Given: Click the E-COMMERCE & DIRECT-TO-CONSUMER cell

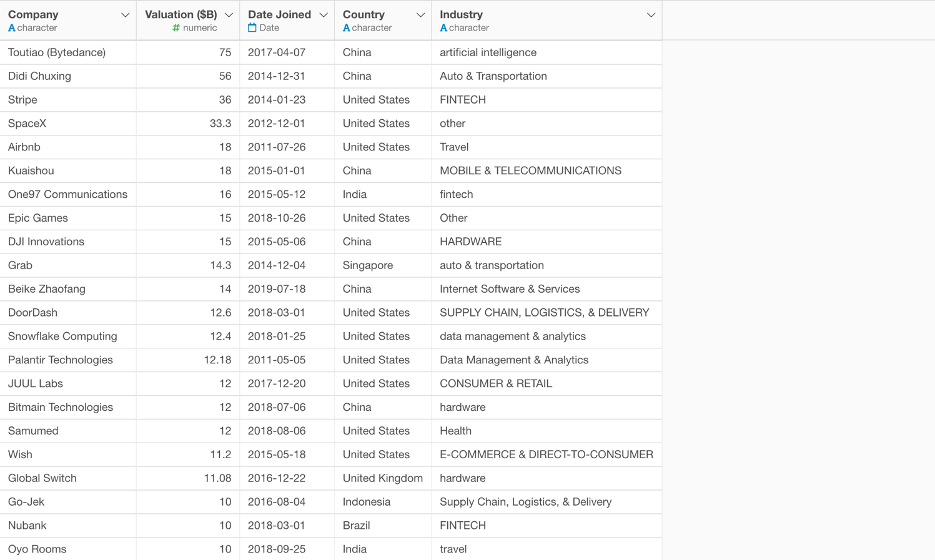Looking at the screenshot, I should click(547, 455).
